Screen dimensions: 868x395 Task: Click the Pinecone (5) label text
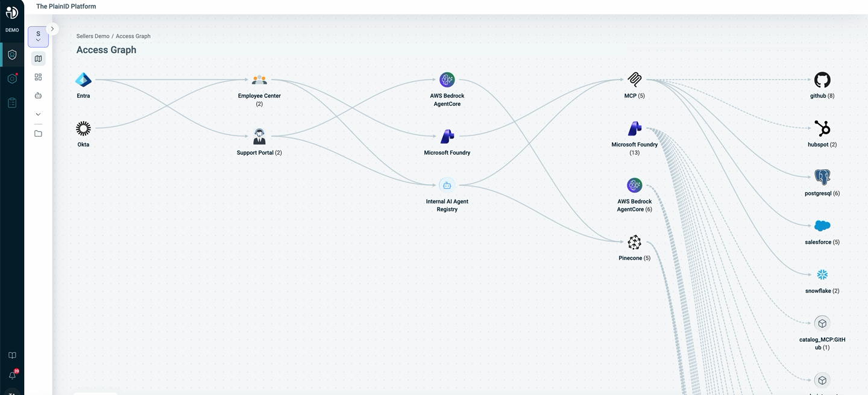(634, 258)
